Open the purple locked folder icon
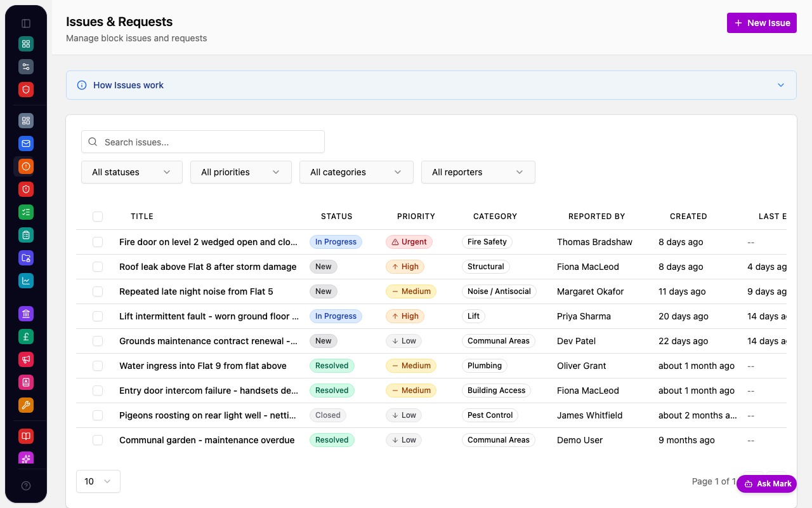This screenshot has width=812, height=508. click(x=26, y=258)
